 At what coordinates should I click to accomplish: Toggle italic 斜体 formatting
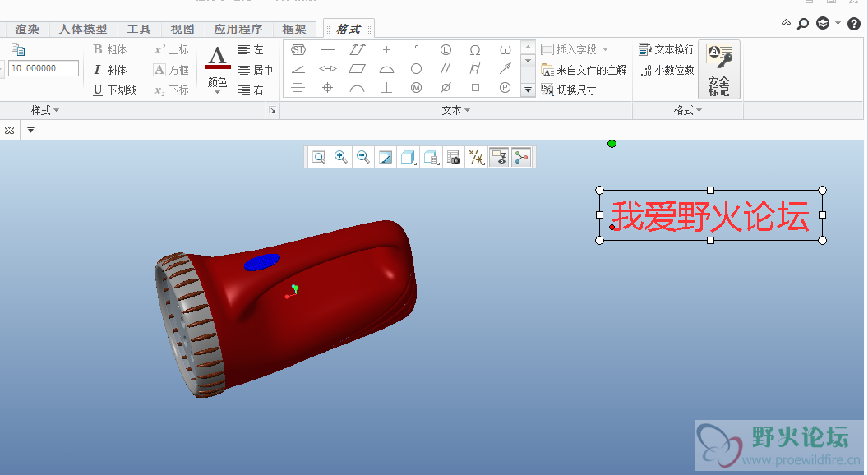pos(109,70)
